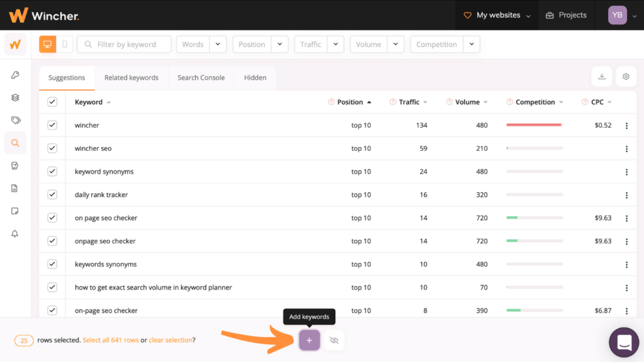The width and height of the screenshot is (644, 362).
Task: Open row menu for daily rank tracker
Action: click(627, 195)
